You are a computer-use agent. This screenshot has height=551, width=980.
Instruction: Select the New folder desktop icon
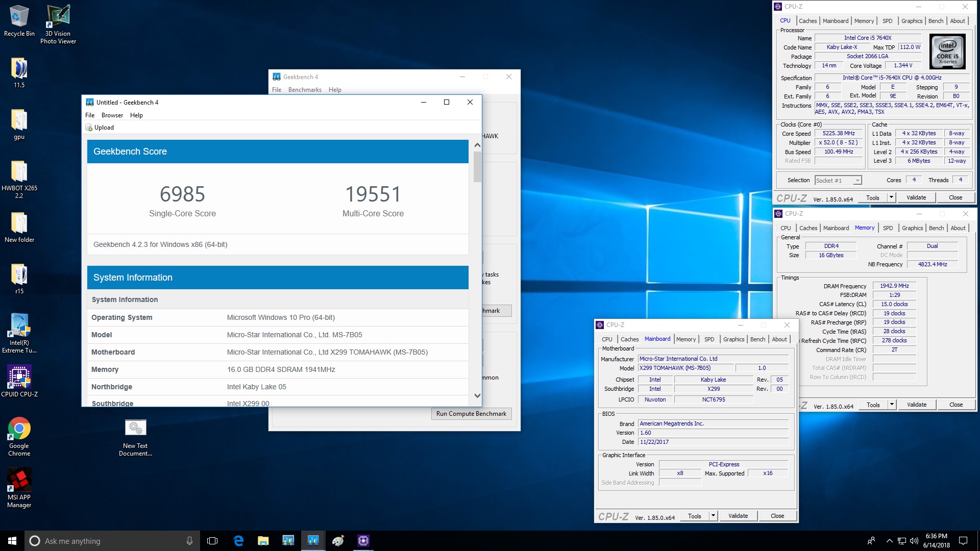click(19, 228)
